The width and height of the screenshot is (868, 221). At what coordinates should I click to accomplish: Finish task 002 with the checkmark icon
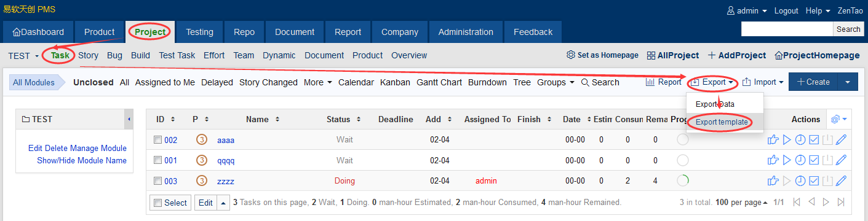coord(813,140)
